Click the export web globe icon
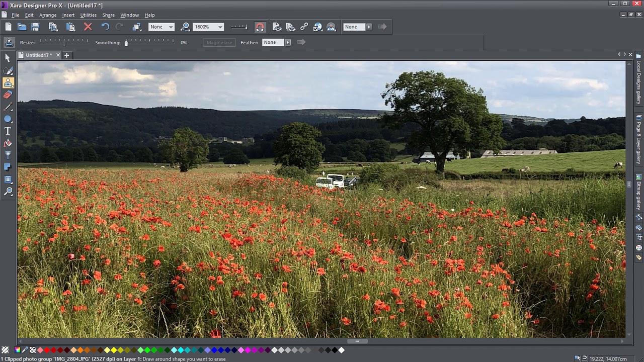This screenshot has width=644, height=362. point(317,27)
